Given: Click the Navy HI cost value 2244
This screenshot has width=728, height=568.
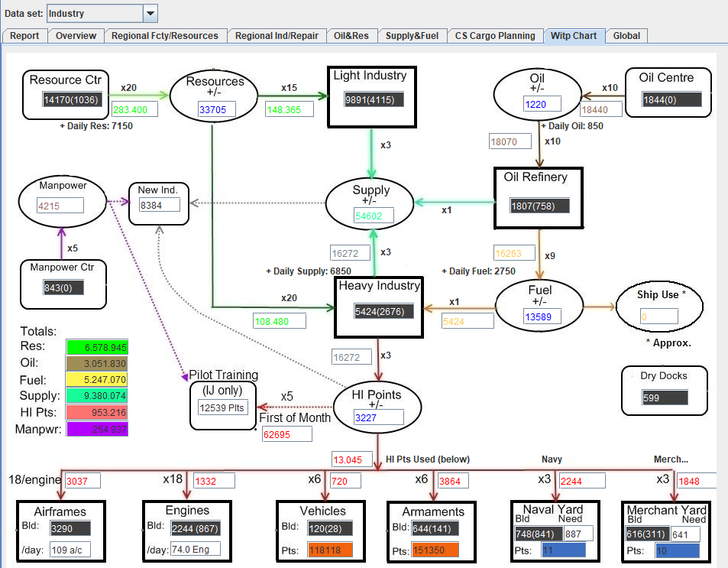Looking at the screenshot, I should coord(582,481).
